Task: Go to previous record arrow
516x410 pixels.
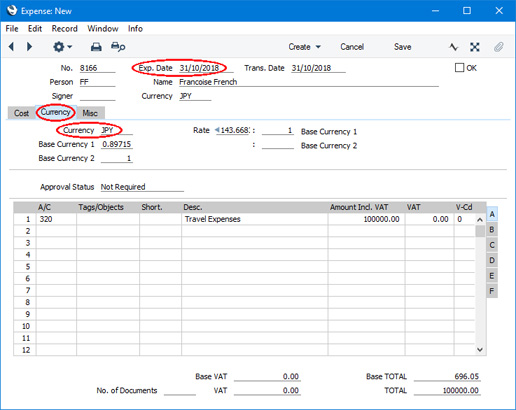Action: (x=12, y=47)
